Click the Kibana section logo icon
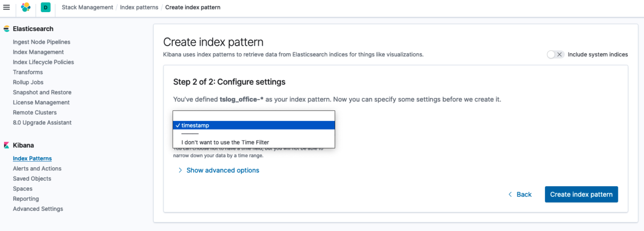Viewport: 644px width, 231px height. point(7,145)
